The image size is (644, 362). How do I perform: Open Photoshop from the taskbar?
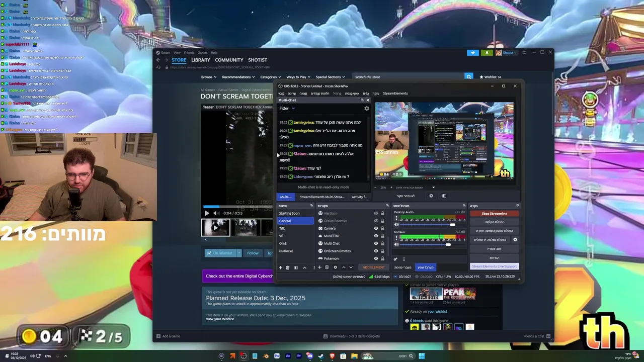277,356
